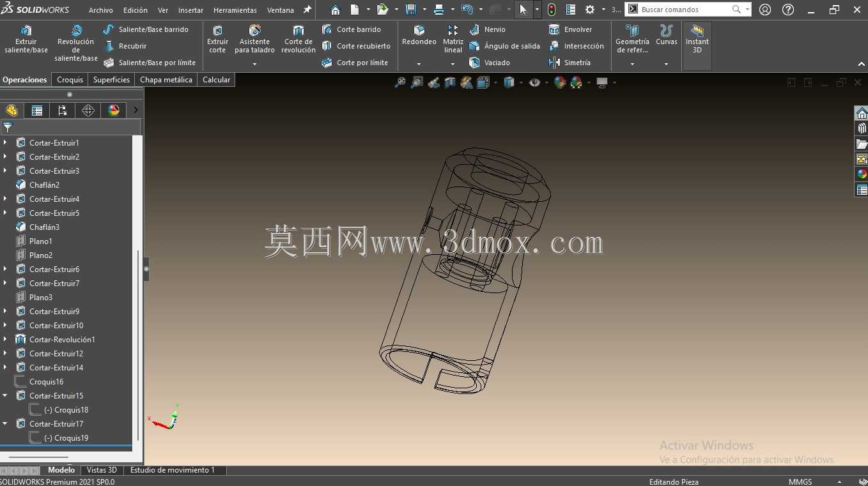Select the Chaflán2 feature
This screenshot has width=868, height=486.
pos(45,185)
